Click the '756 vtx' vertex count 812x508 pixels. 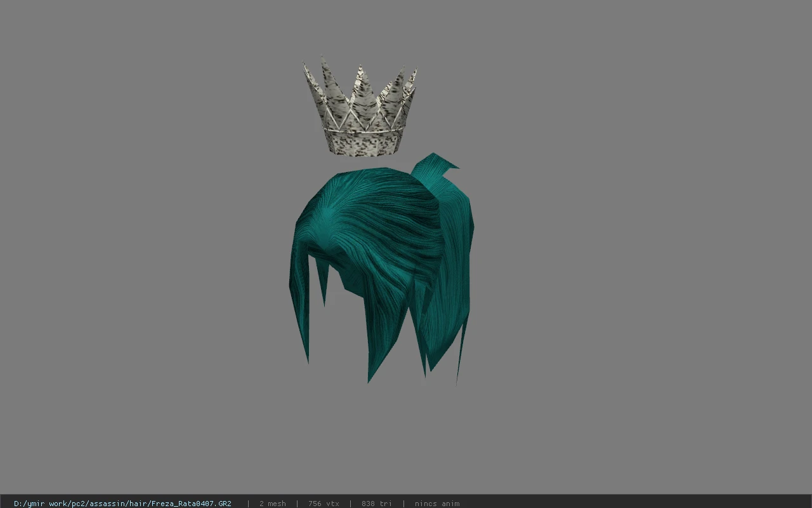(324, 504)
